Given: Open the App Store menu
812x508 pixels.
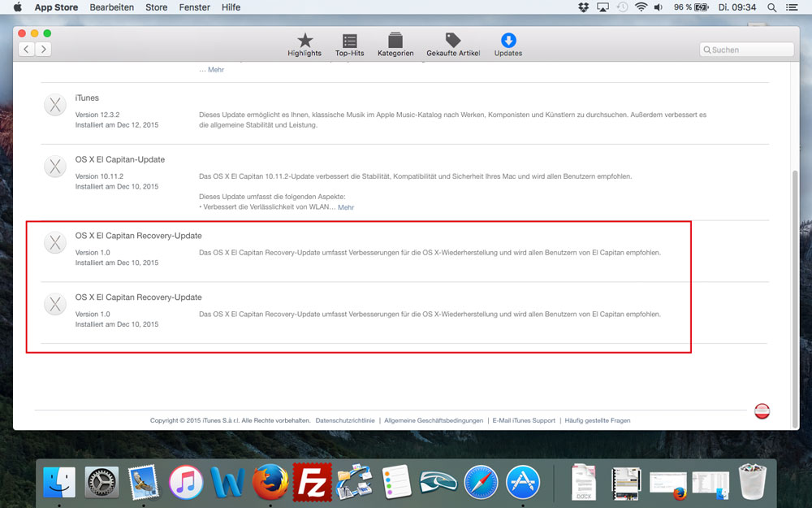Looking at the screenshot, I should 56,7.
